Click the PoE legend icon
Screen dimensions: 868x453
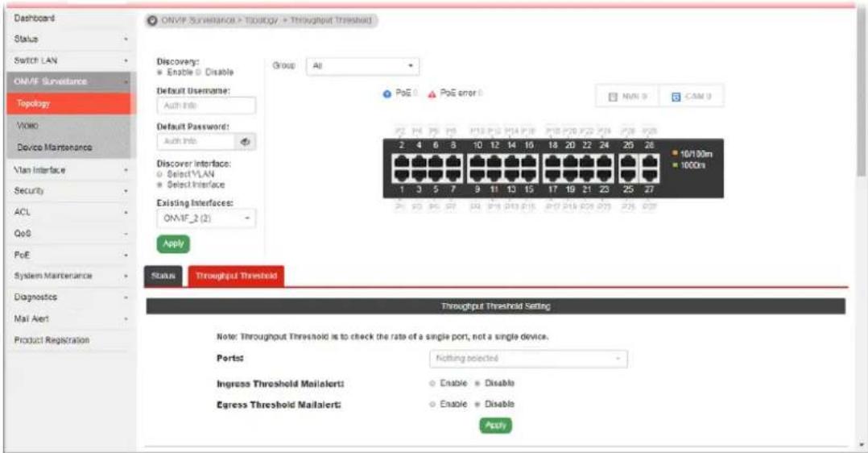pos(387,94)
